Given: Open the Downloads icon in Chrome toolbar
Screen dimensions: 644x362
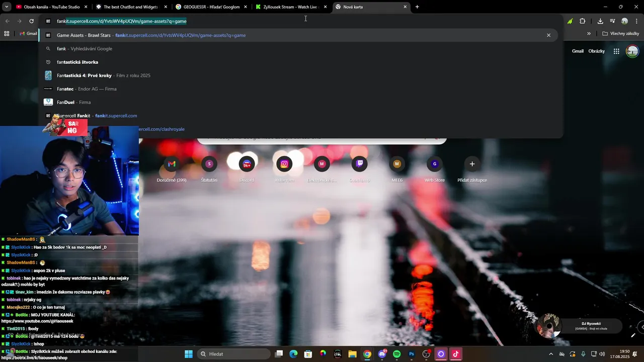Looking at the screenshot, I should 600,21.
